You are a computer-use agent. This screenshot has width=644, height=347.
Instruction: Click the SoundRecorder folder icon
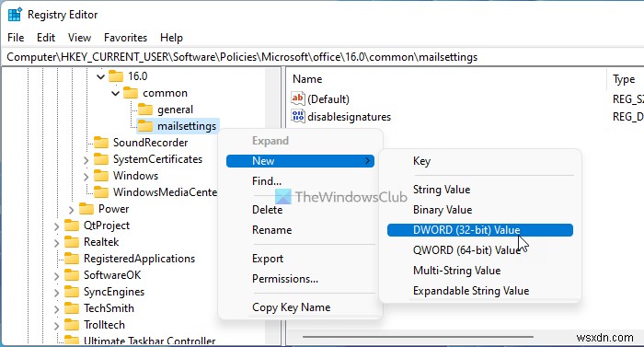point(101,143)
